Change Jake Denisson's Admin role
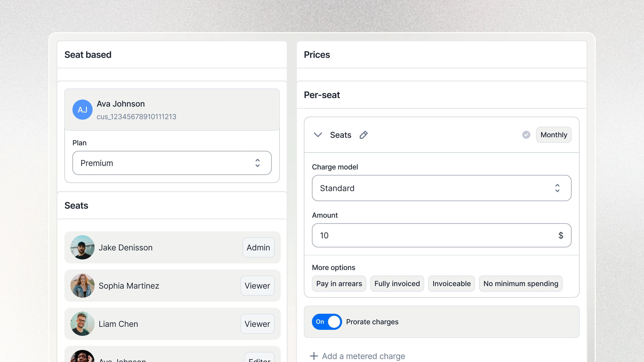Viewport: 644px width, 362px height. point(258,247)
